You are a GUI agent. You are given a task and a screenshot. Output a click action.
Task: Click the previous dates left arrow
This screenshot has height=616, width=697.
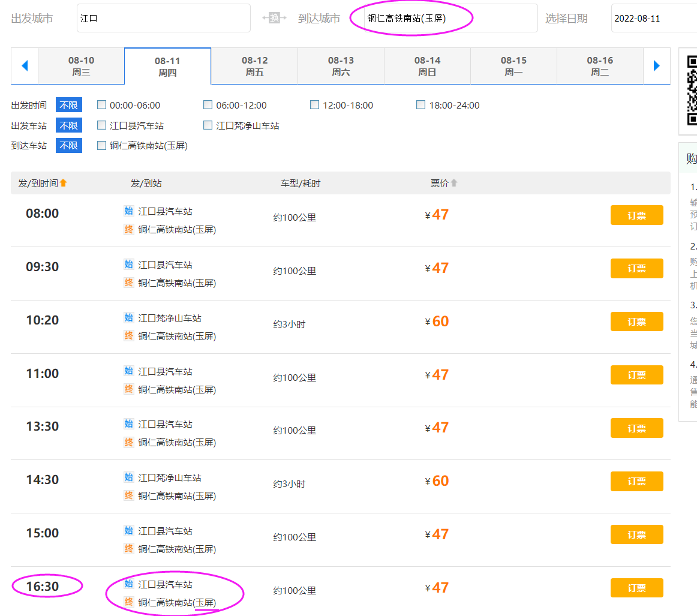(25, 66)
